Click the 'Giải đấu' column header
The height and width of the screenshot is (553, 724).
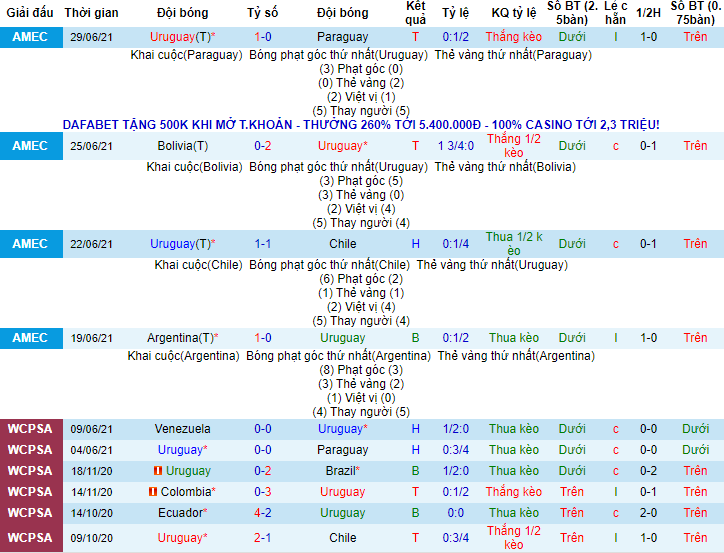click(29, 13)
